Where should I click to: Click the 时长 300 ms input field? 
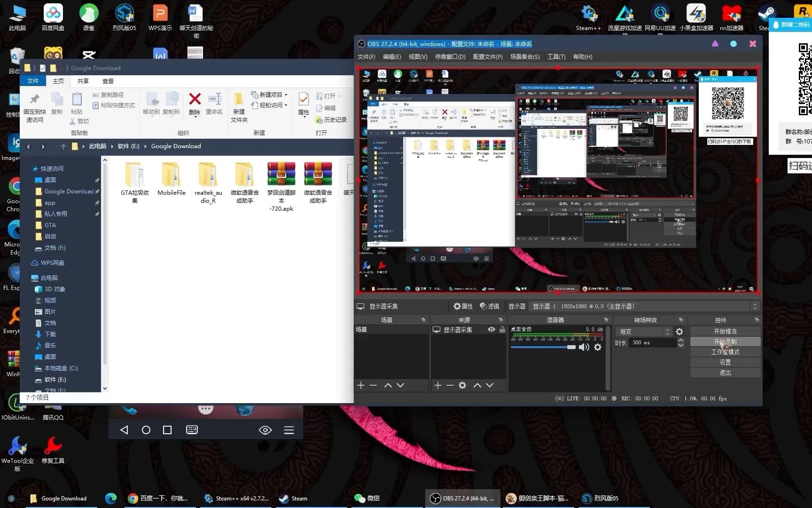(653, 343)
